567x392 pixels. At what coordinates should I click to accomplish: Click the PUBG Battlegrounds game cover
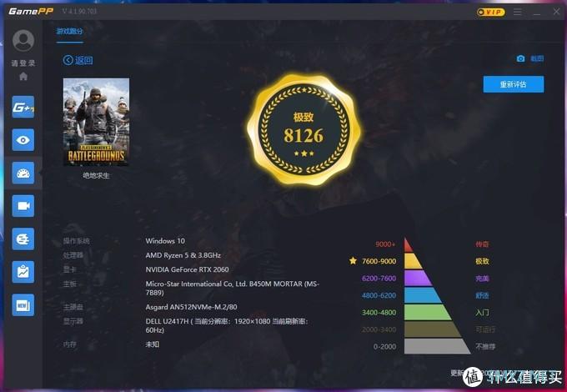[96, 122]
